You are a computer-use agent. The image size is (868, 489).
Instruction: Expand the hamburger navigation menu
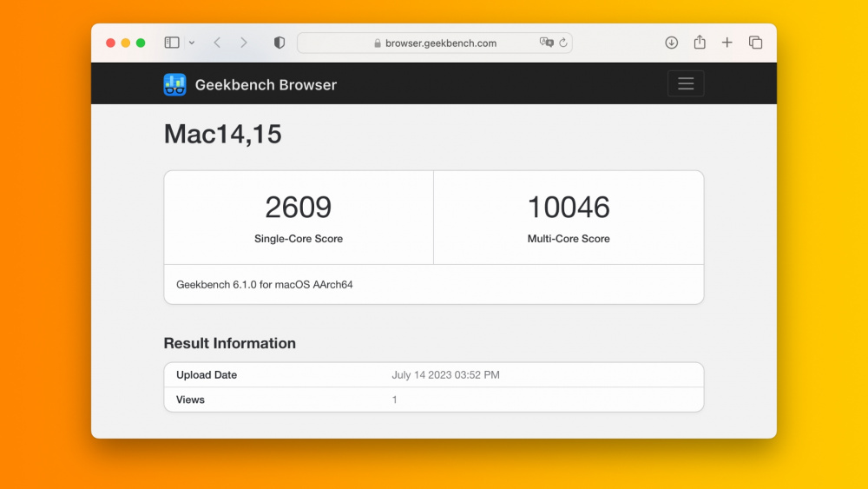686,83
